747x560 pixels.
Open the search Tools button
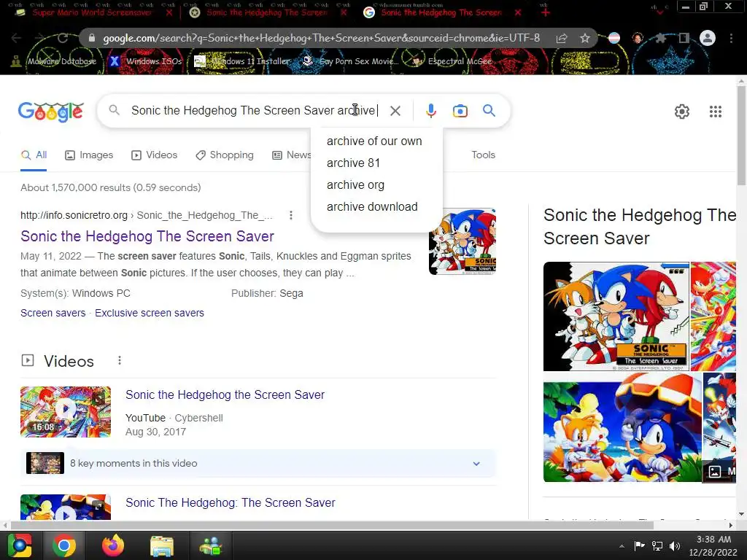tap(483, 155)
